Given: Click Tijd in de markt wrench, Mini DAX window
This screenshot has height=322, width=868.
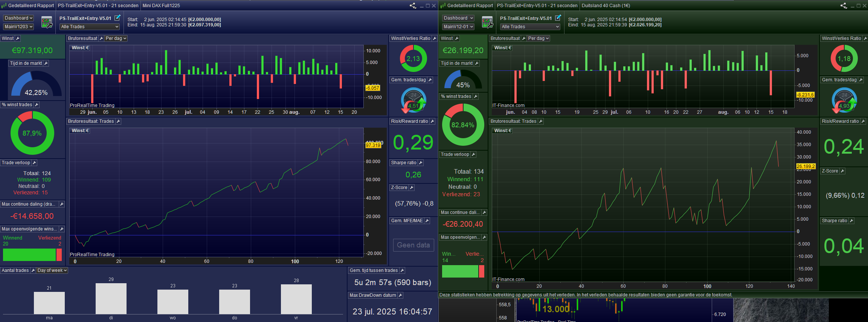Looking at the screenshot, I should pos(46,63).
